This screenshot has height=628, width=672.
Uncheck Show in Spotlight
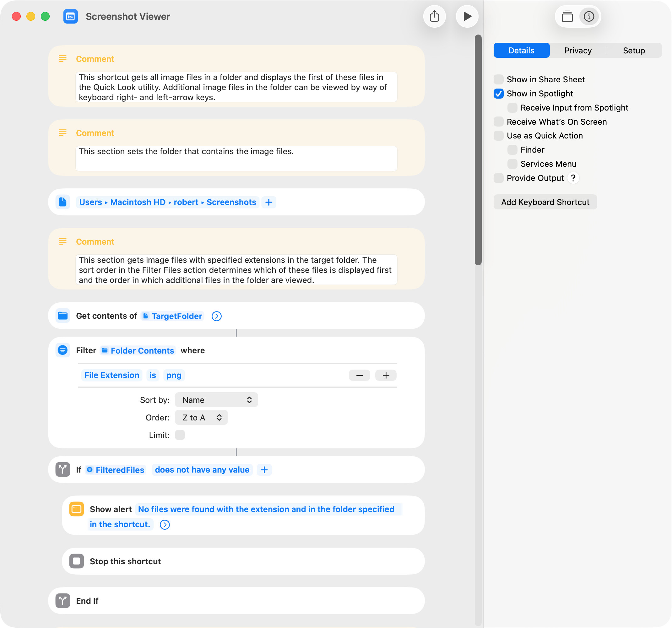tap(498, 94)
